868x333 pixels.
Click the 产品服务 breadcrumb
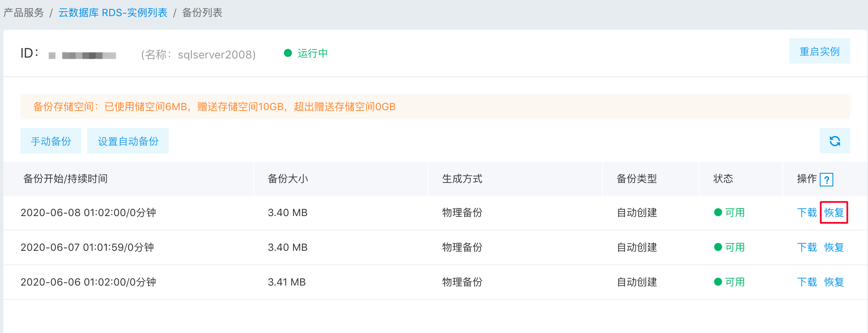point(24,13)
